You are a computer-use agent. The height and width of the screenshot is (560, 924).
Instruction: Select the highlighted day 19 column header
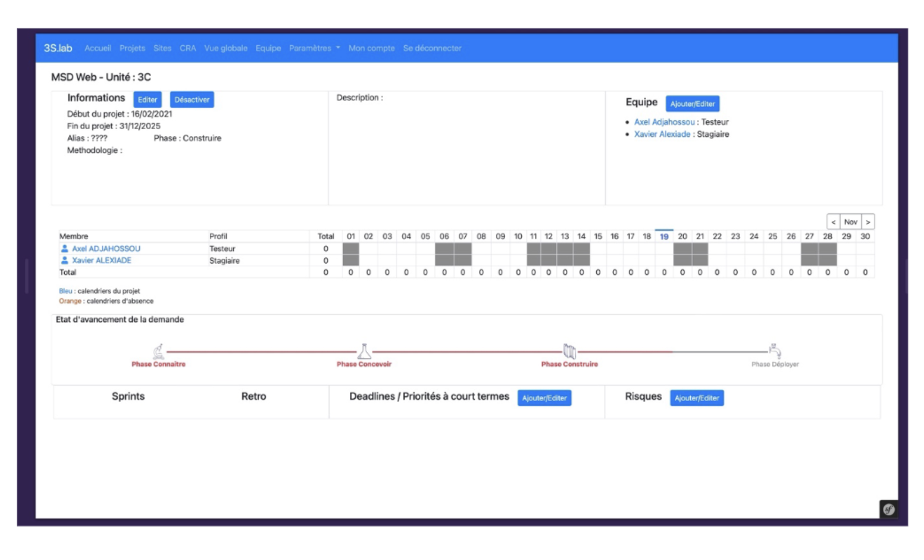664,236
